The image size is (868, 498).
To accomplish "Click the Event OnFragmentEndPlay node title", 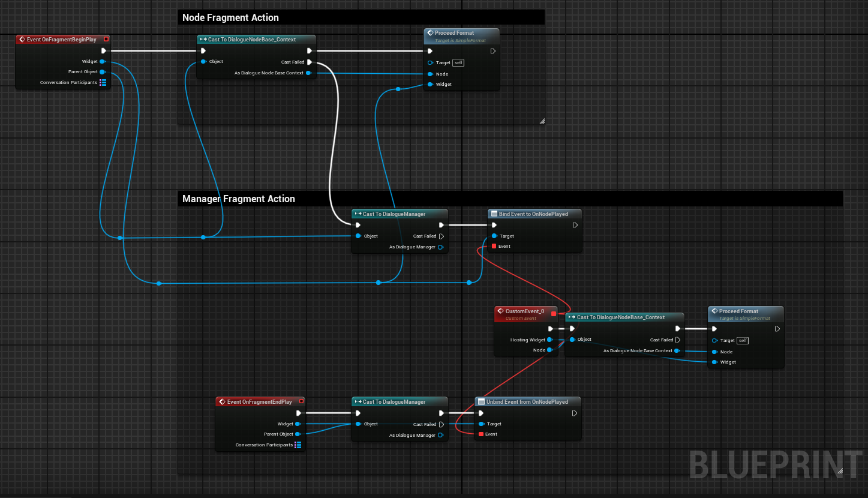I will point(260,402).
